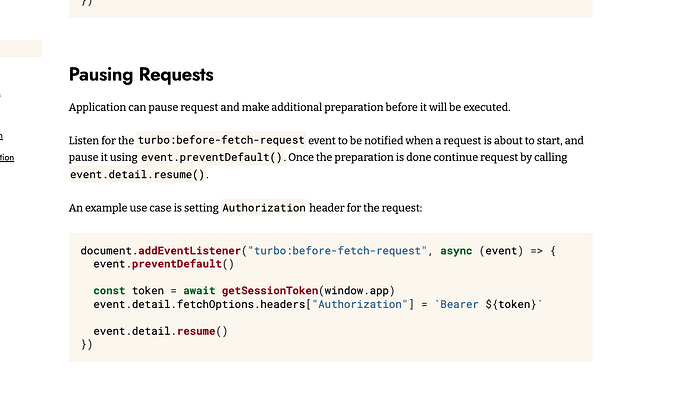Click resume in the code block

coord(195,331)
